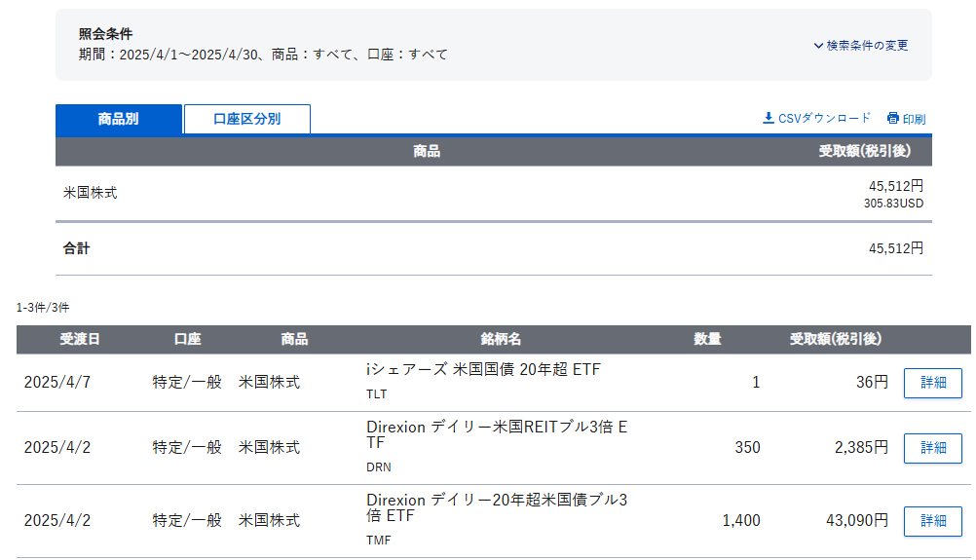Click the 銘柄名 column header

coord(501,339)
